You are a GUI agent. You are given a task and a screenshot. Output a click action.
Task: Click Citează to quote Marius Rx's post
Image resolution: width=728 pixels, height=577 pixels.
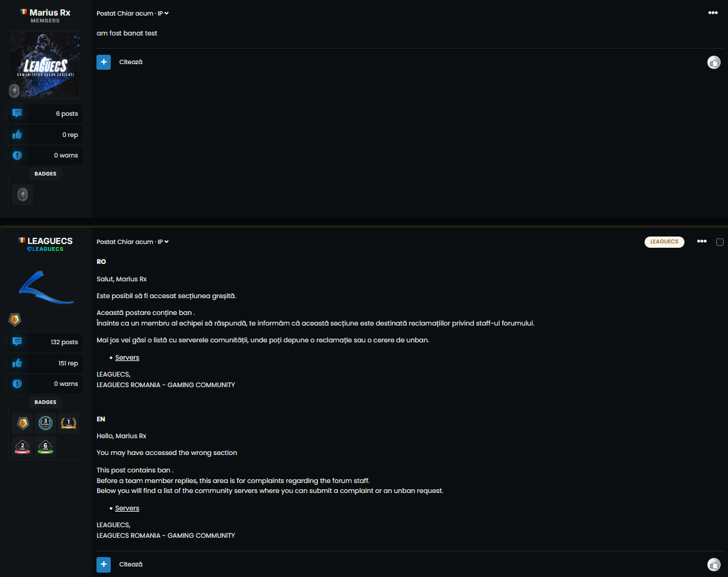(x=131, y=62)
